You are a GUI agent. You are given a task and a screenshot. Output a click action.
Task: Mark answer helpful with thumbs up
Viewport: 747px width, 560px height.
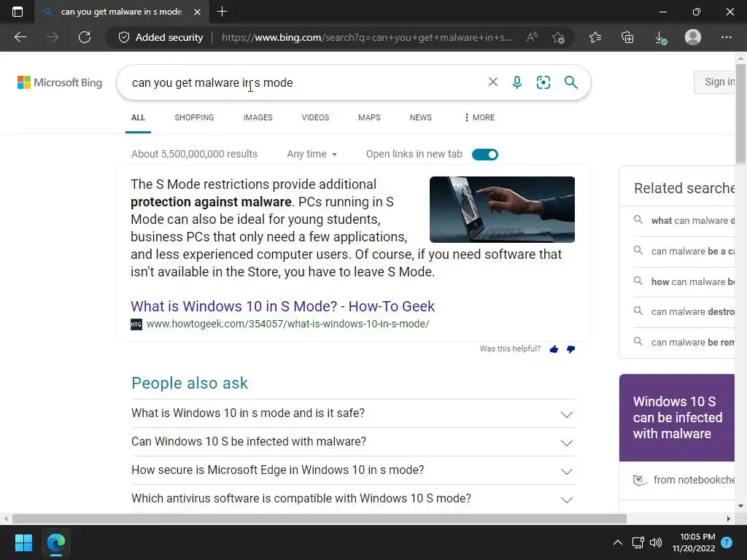(x=554, y=349)
